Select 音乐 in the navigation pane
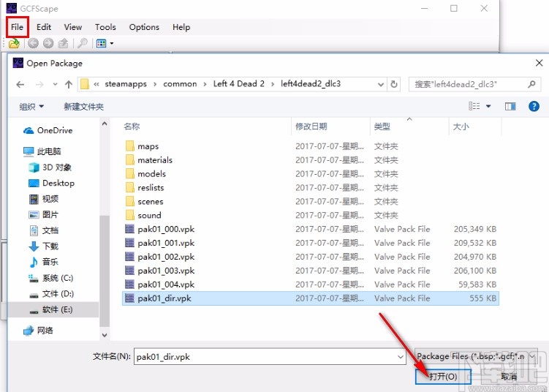Viewport: 549px width, 392px height. (43, 262)
